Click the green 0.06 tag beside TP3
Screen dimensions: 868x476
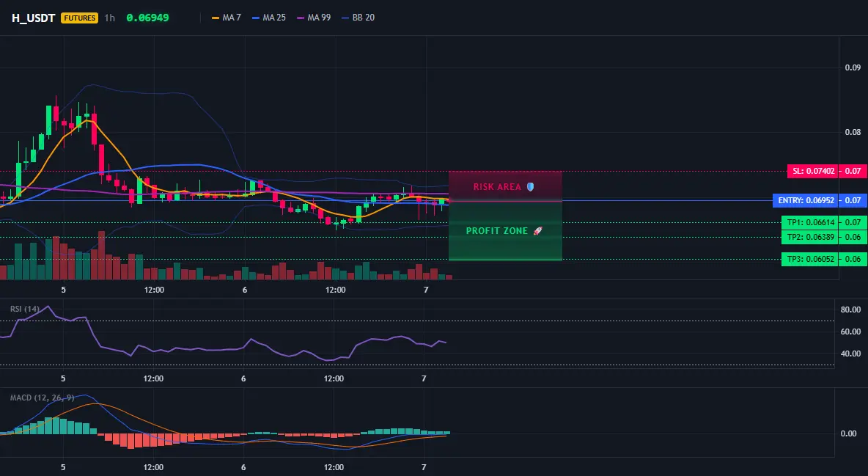[853, 259]
